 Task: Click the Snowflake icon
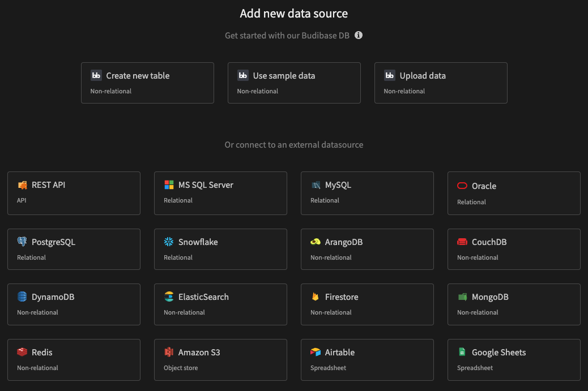[x=169, y=242]
